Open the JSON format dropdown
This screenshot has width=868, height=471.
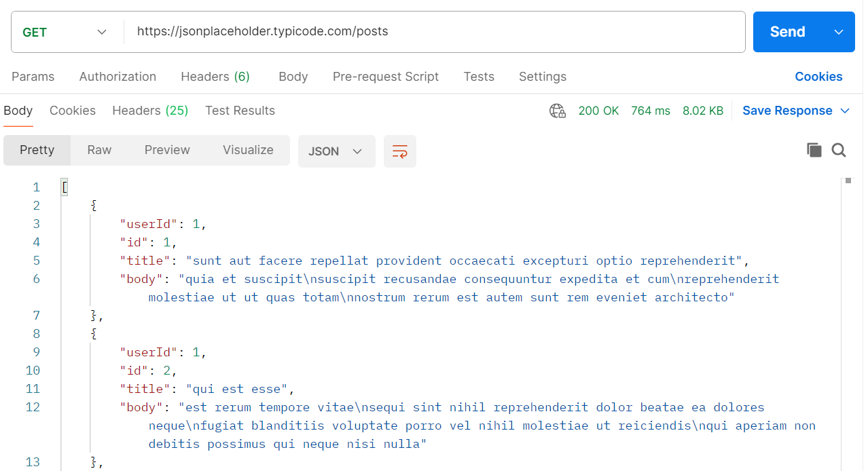point(336,151)
